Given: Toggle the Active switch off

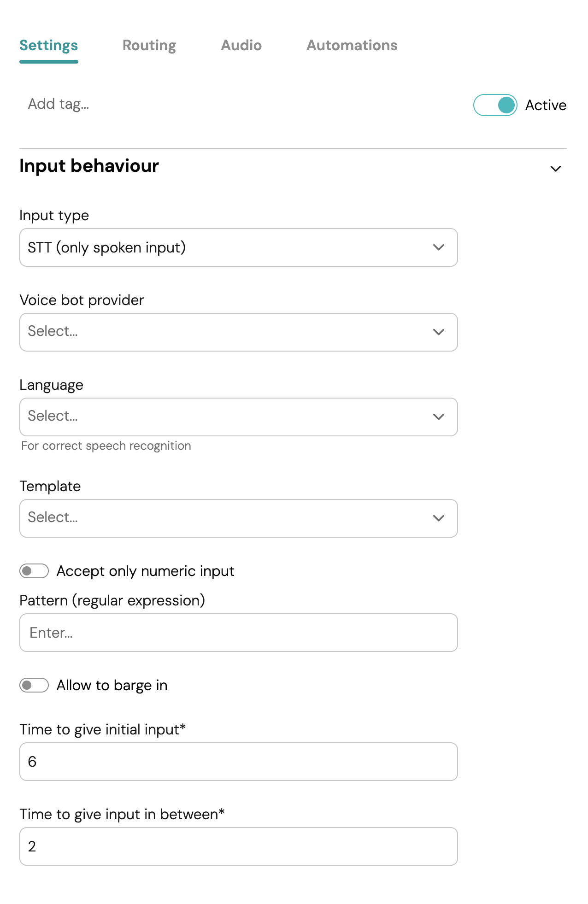Looking at the screenshot, I should tap(495, 105).
